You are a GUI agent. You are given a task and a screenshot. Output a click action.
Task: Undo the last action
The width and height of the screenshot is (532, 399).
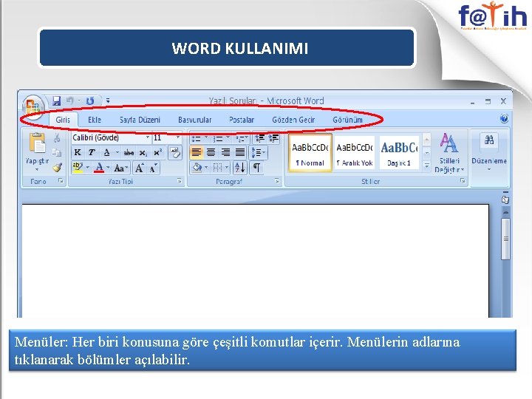pyautogui.click(x=70, y=100)
